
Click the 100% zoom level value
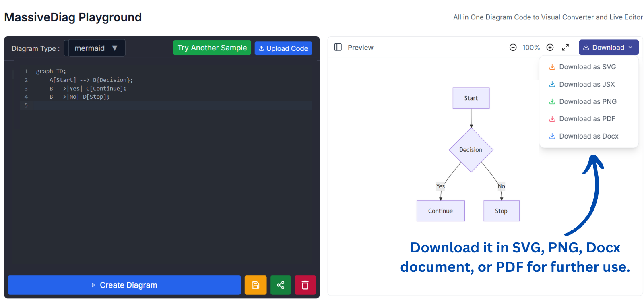531,48
